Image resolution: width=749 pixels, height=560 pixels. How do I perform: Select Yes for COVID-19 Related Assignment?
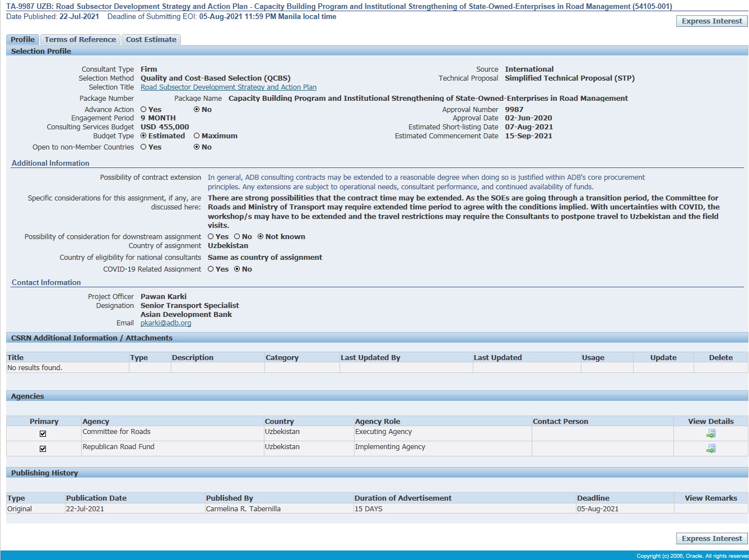coord(211,269)
